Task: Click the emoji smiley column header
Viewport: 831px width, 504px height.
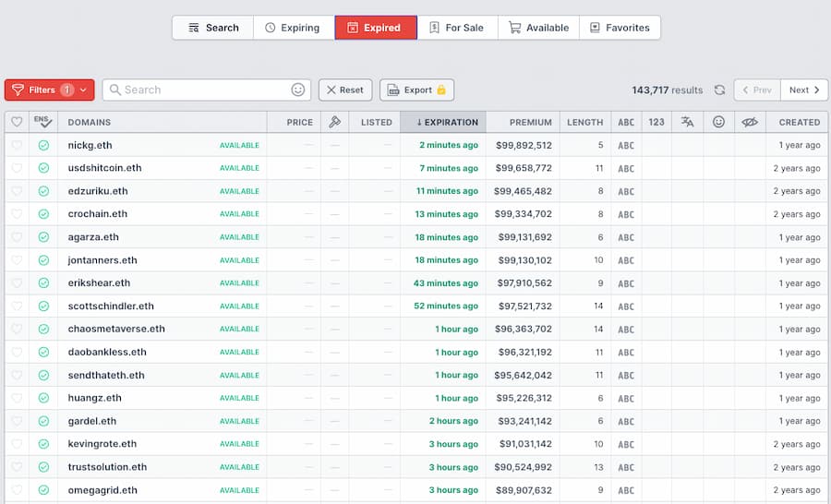Action: pos(718,122)
